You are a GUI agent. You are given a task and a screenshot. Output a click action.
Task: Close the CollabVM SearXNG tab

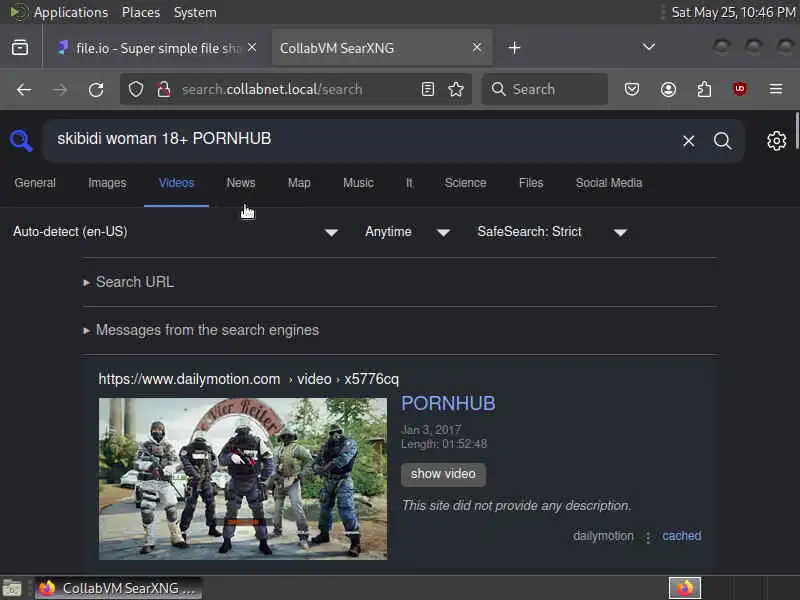(x=477, y=47)
